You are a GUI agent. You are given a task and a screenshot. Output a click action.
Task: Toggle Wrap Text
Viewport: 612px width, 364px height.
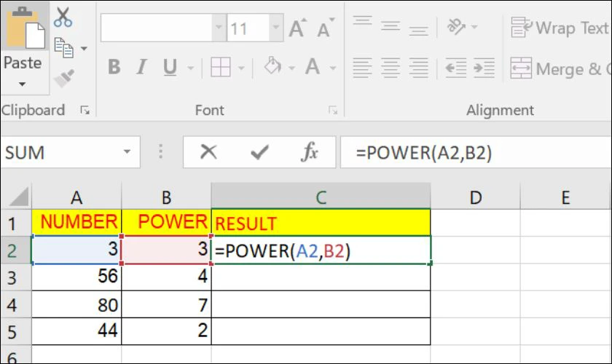click(x=560, y=28)
